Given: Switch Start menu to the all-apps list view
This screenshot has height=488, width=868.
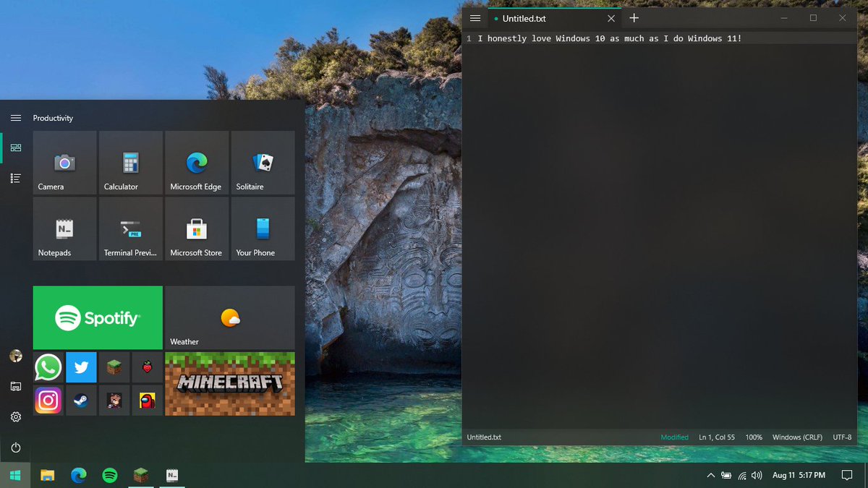Looking at the screenshot, I should click(x=15, y=178).
